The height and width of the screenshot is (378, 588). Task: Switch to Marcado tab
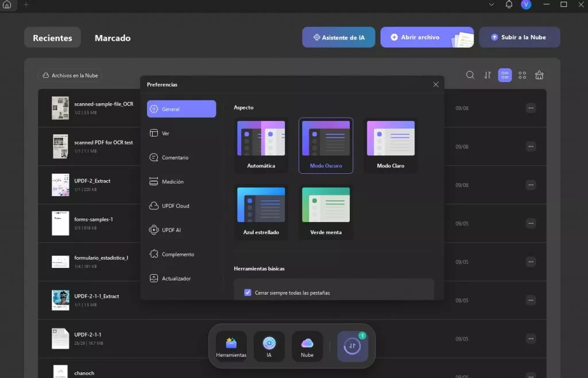(x=113, y=38)
